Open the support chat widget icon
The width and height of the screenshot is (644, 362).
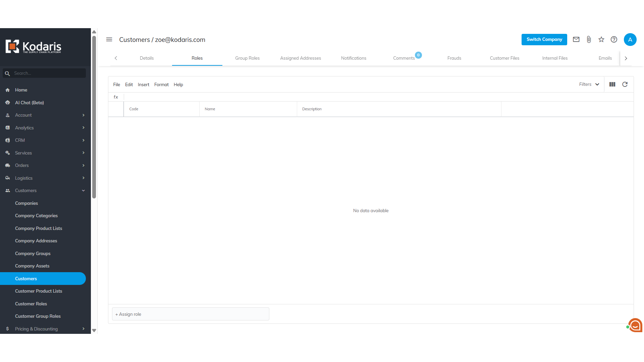click(x=635, y=325)
